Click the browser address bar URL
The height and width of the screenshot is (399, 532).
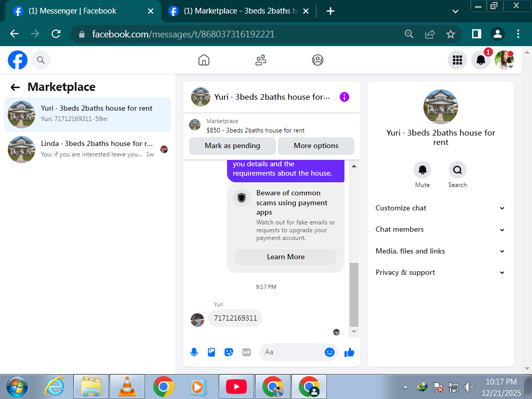tap(183, 34)
